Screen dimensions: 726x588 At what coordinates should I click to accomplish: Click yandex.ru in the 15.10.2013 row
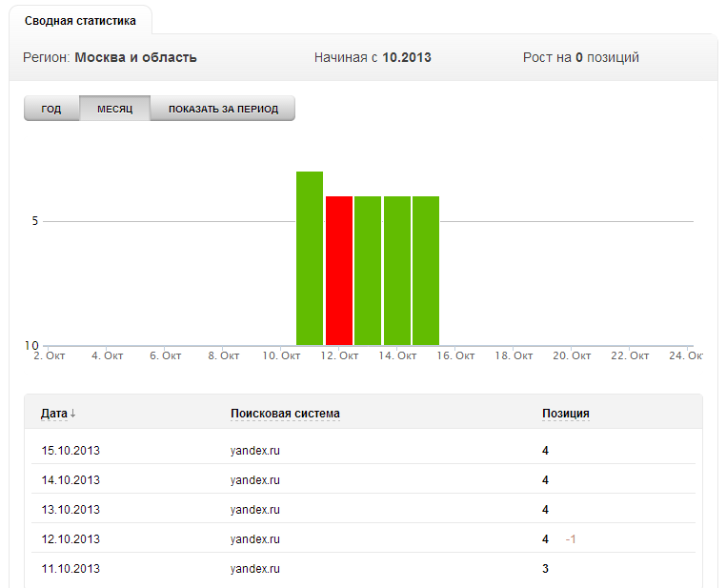255,451
